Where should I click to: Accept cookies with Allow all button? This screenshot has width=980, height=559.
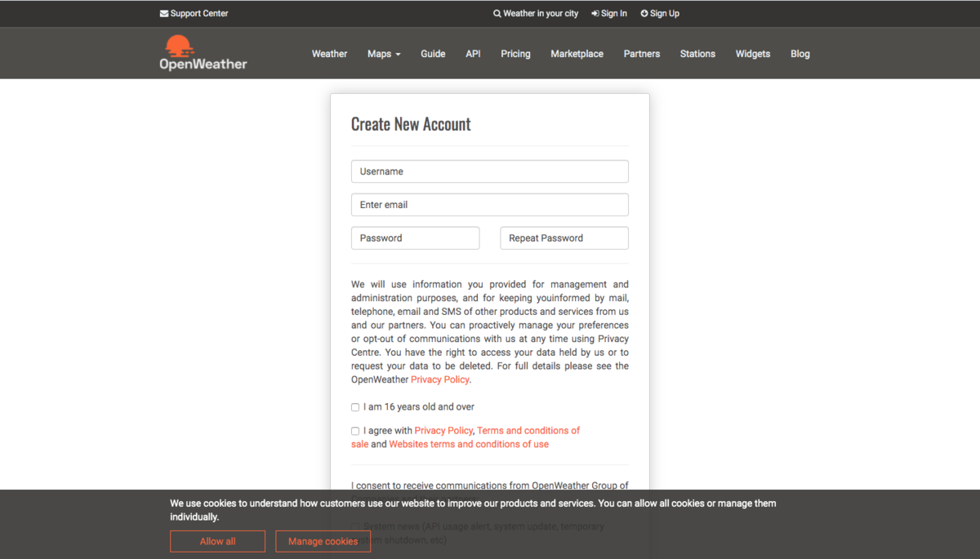[x=217, y=541]
